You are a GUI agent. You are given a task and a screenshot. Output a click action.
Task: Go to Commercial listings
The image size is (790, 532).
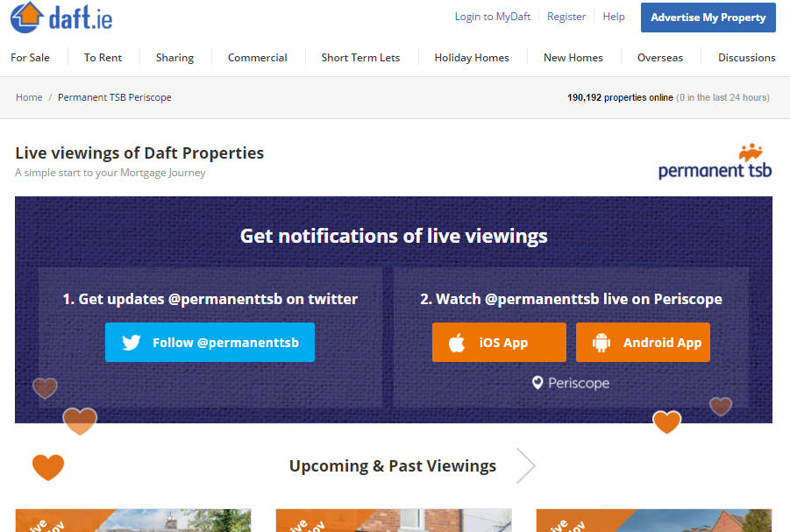point(257,58)
